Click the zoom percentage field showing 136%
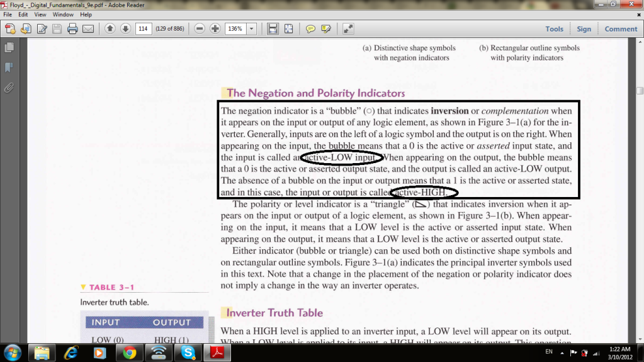Image resolution: width=644 pixels, height=362 pixels. (235, 29)
